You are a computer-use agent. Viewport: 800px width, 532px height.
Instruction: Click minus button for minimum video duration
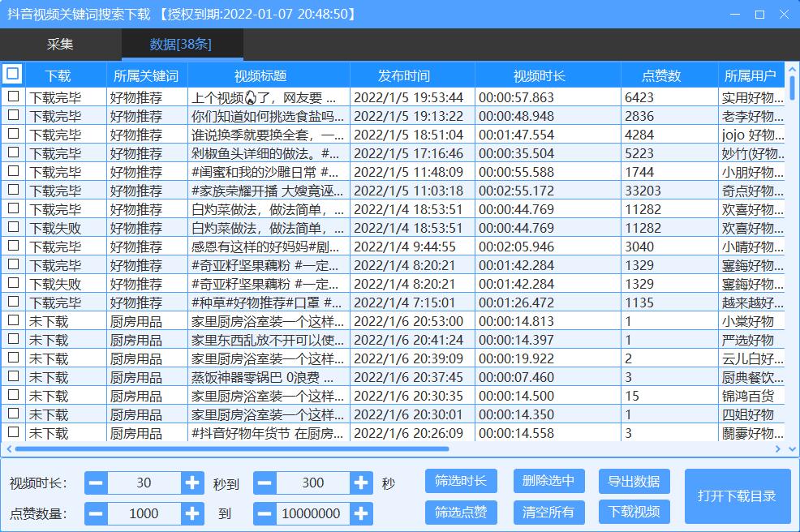[x=96, y=483]
